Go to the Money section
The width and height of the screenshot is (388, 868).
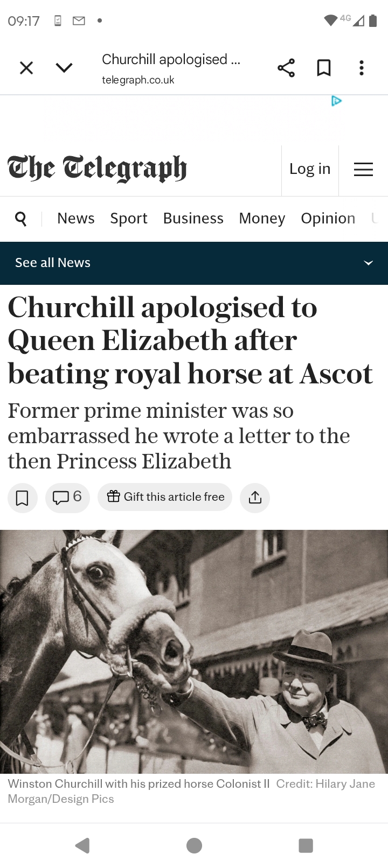click(x=262, y=219)
